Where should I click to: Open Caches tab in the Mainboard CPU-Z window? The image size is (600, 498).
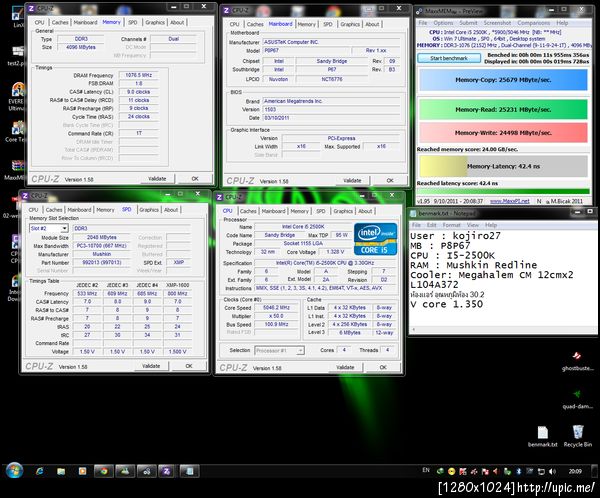(x=254, y=24)
